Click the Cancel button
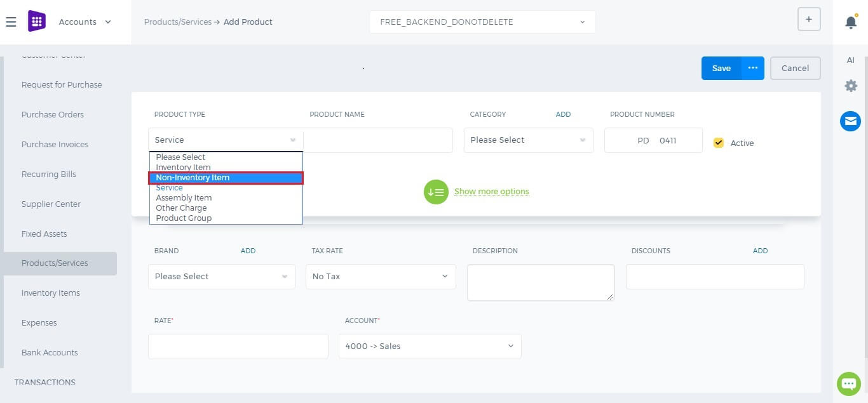 click(795, 68)
